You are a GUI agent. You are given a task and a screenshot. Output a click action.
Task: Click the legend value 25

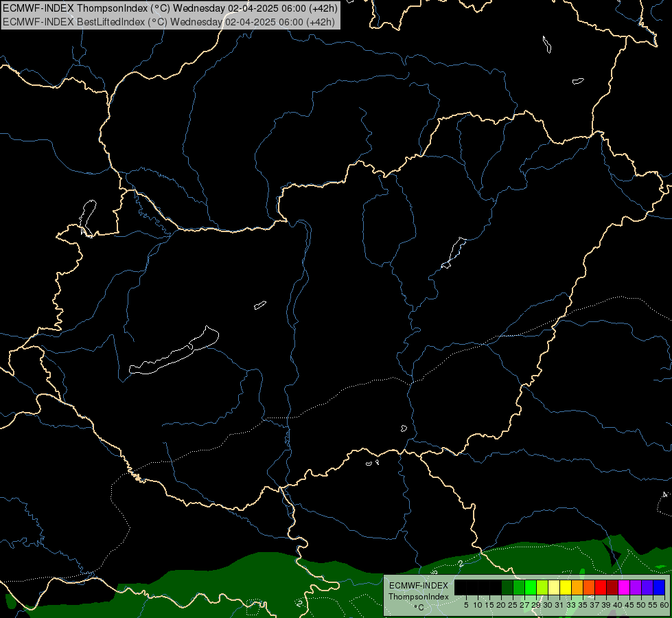[513, 605]
